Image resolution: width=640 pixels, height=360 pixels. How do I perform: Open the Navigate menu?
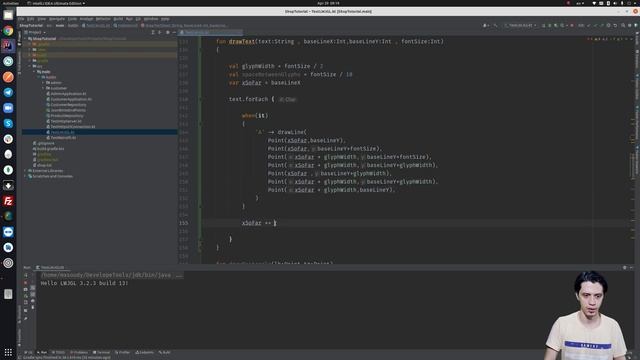point(57,19)
